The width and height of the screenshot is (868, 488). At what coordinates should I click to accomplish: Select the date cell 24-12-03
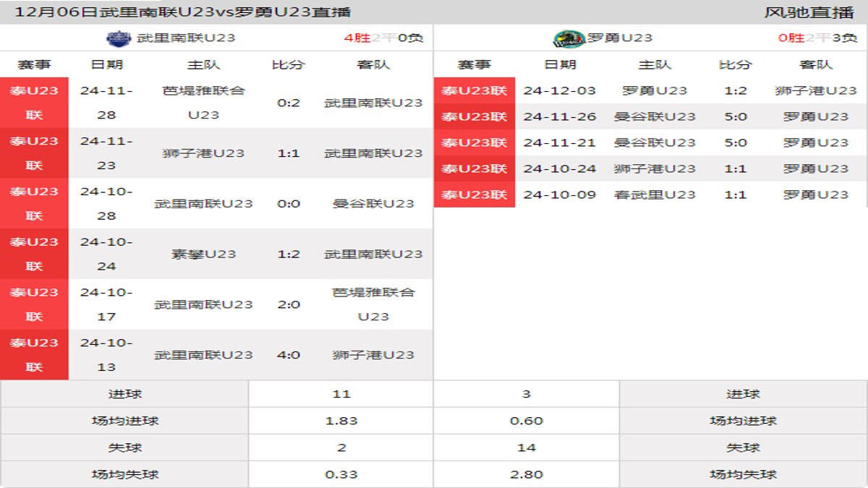pyautogui.click(x=560, y=90)
